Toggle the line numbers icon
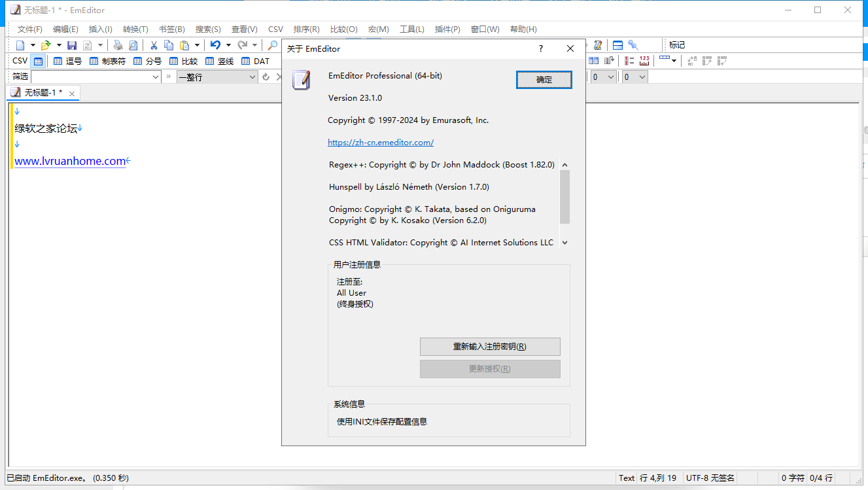Viewport: 868px width, 490px height. click(629, 61)
